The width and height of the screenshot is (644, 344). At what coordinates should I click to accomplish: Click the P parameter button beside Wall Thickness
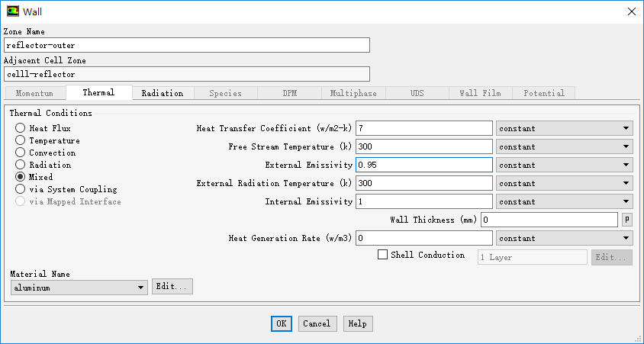[626, 220]
